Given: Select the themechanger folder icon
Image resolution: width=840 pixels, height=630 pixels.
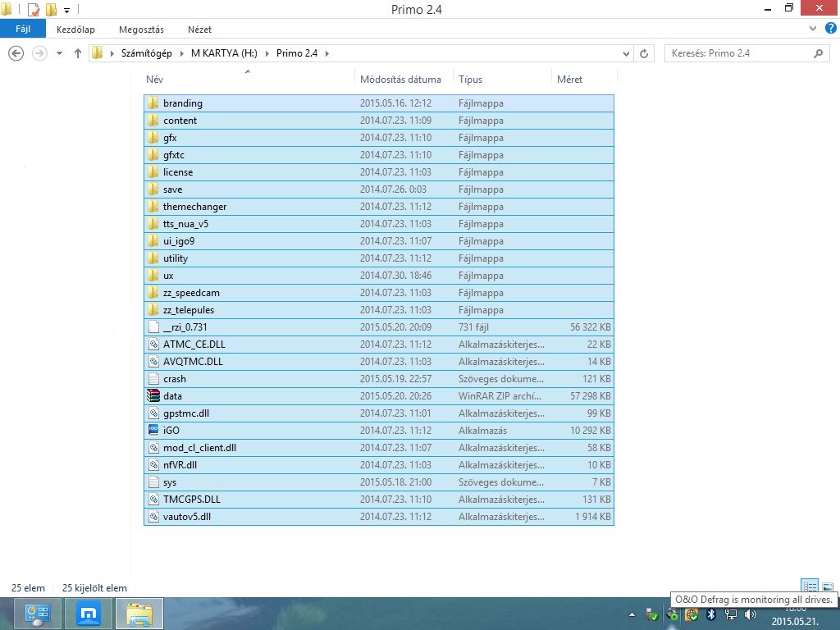Looking at the screenshot, I should 153,206.
